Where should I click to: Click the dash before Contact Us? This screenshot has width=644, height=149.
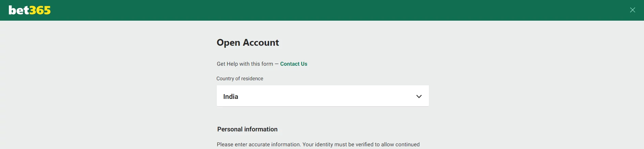pos(277,64)
